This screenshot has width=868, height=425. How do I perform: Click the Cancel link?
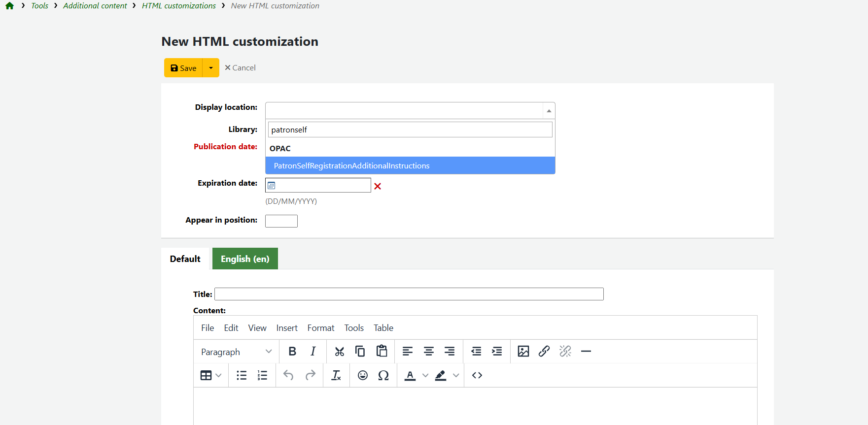click(x=240, y=68)
